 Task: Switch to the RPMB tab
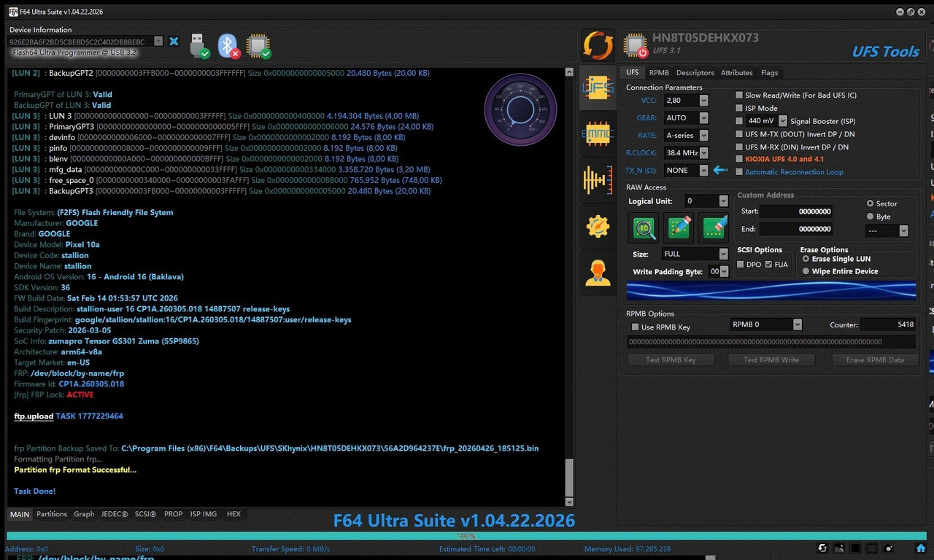[659, 73]
